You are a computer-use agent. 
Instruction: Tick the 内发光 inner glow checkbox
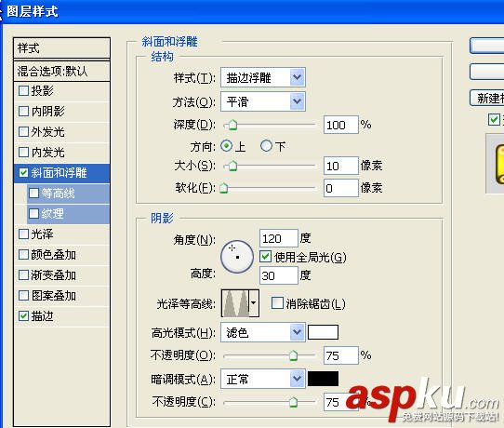pyautogui.click(x=23, y=152)
